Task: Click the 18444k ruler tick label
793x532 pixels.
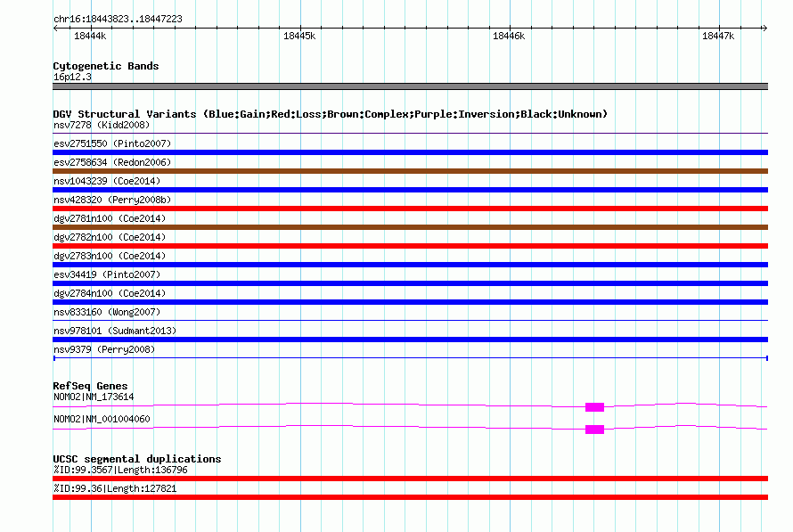Action: tap(90, 36)
